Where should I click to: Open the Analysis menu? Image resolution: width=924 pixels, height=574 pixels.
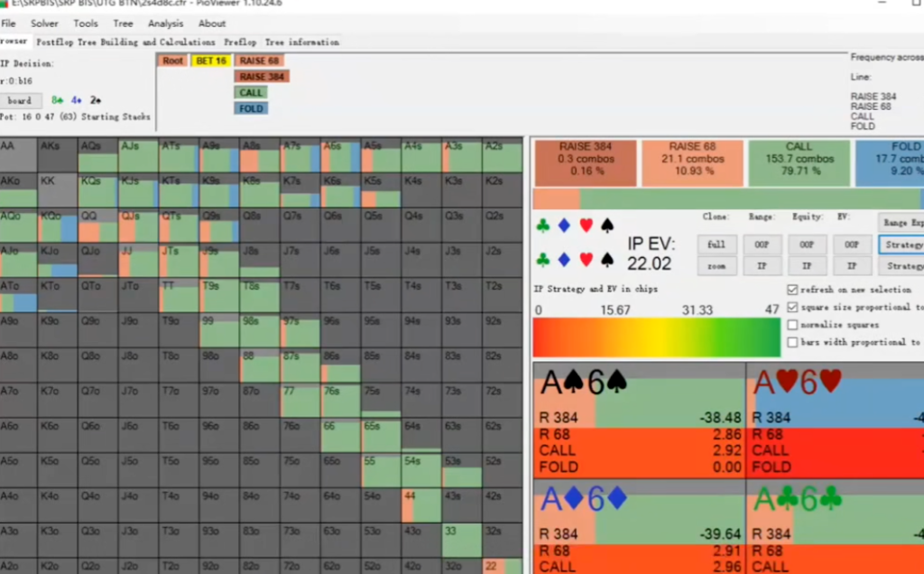tap(165, 23)
